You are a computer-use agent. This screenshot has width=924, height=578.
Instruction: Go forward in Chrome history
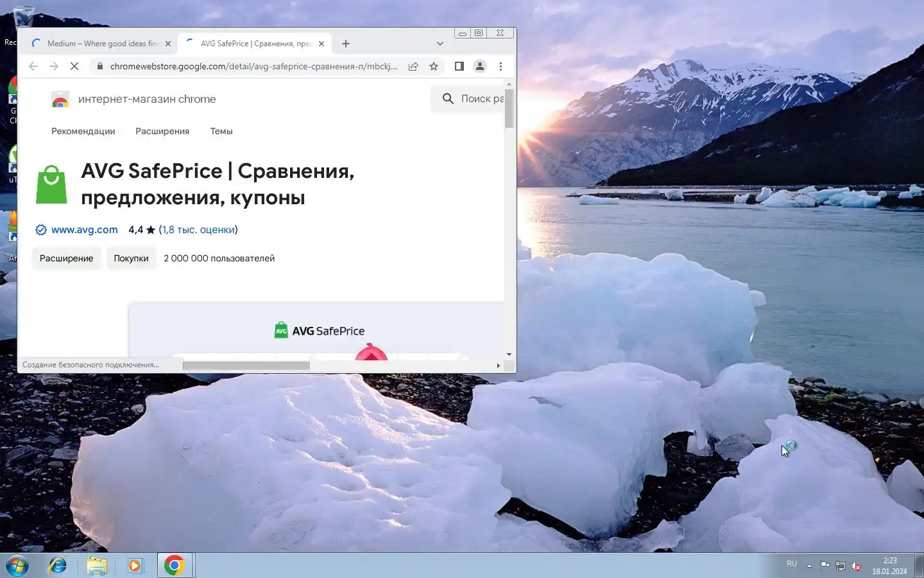pyautogui.click(x=54, y=66)
